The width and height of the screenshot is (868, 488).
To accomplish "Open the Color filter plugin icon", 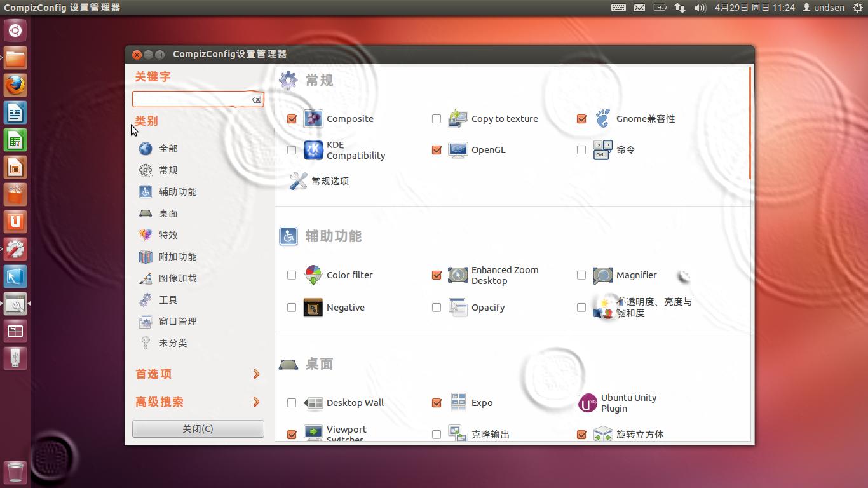I will [313, 275].
